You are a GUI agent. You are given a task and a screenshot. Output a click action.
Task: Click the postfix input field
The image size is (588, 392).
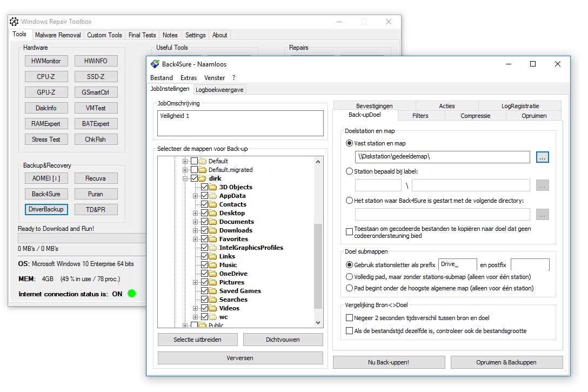530,264
